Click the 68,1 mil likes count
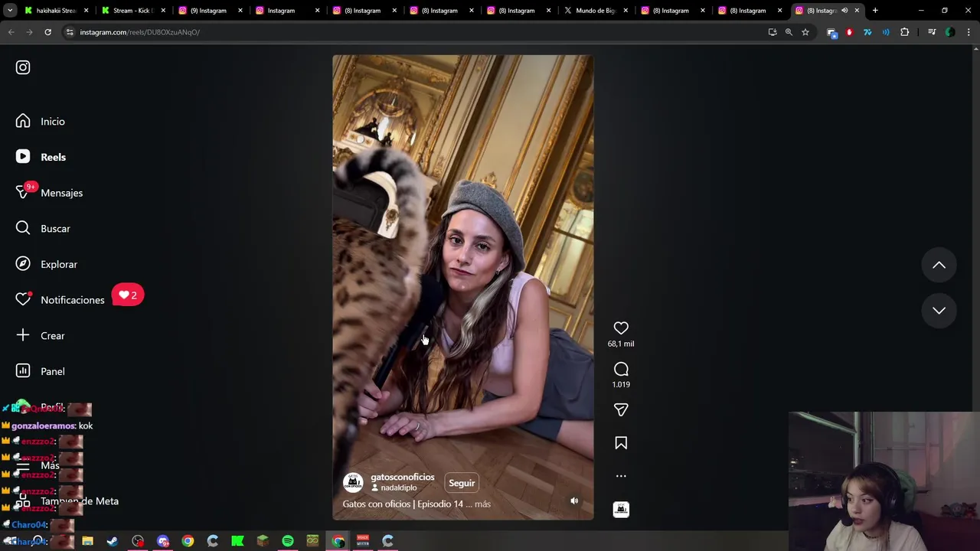980x551 pixels. [621, 344]
